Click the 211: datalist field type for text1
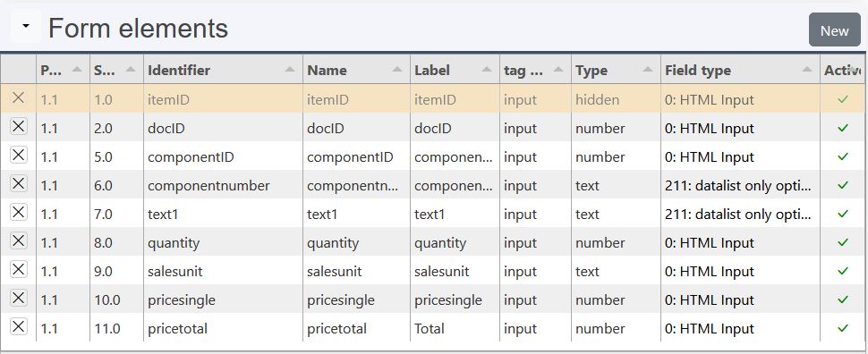The image size is (868, 354). 740,214
